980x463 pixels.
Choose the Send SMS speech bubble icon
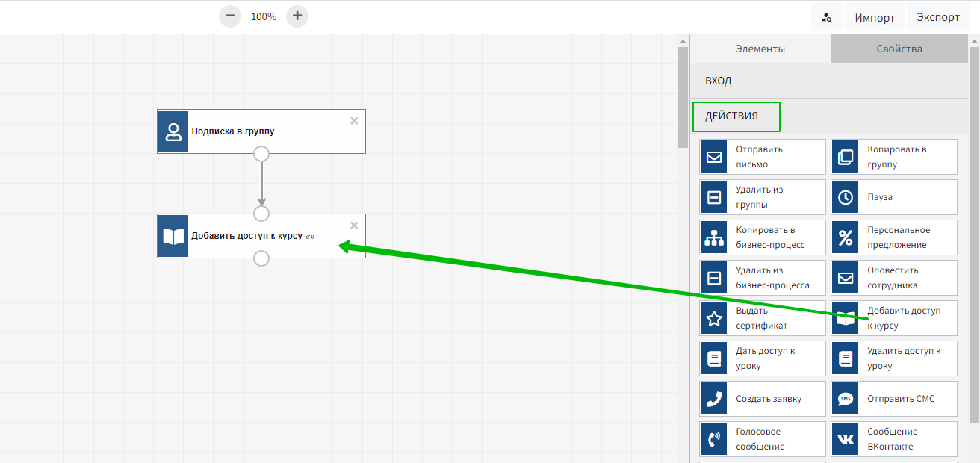[846, 399]
